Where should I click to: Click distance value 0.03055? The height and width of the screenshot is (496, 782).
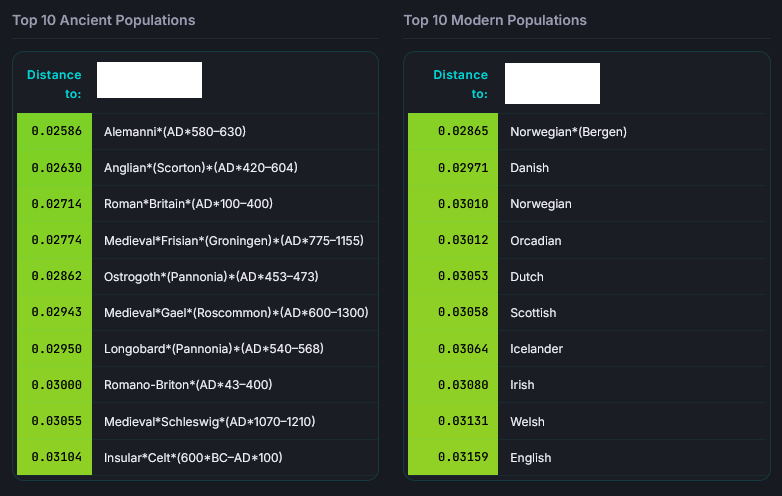[56, 421]
